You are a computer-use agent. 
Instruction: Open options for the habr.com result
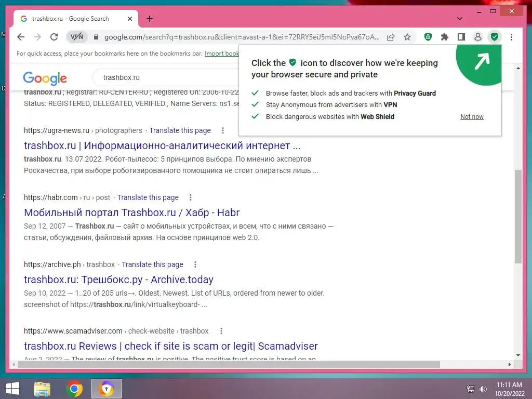190,197
